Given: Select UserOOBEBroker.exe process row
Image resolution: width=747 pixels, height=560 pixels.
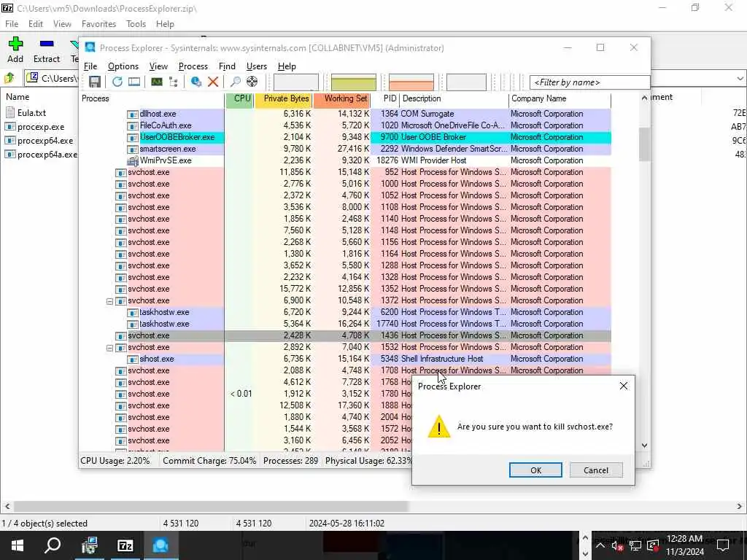Looking at the screenshot, I should [x=345, y=137].
